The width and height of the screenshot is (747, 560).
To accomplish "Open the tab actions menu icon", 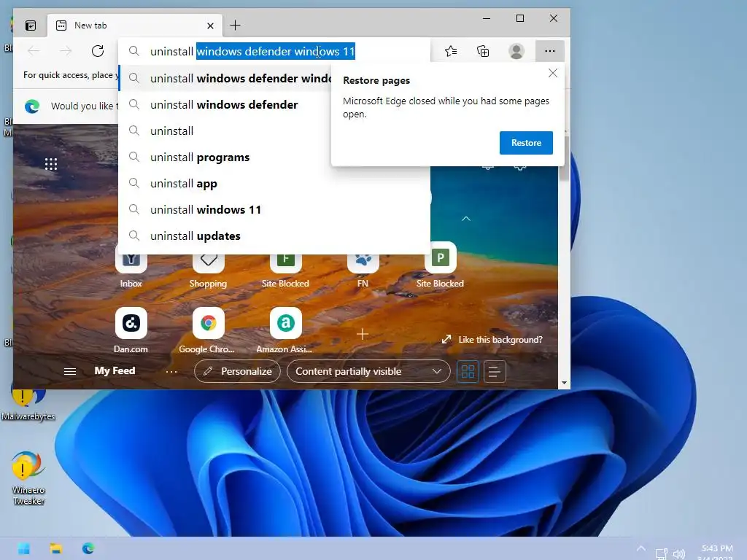I will pyautogui.click(x=31, y=26).
